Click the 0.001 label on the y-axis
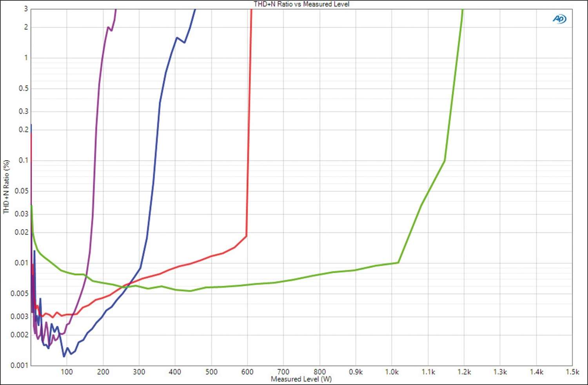This screenshot has height=385, width=588. coord(20,365)
